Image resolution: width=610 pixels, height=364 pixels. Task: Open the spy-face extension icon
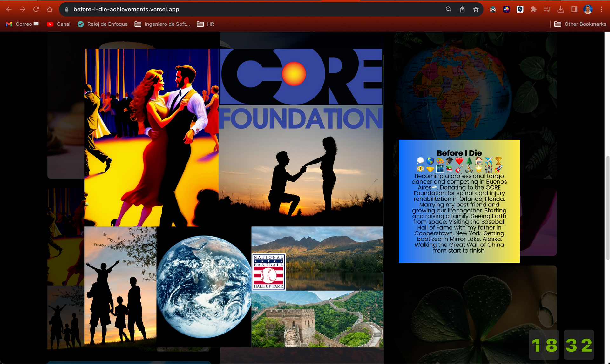tap(493, 10)
